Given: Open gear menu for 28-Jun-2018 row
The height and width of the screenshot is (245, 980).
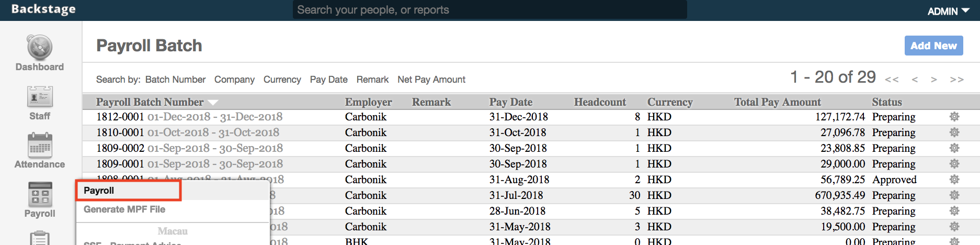Looking at the screenshot, I should coord(954,211).
